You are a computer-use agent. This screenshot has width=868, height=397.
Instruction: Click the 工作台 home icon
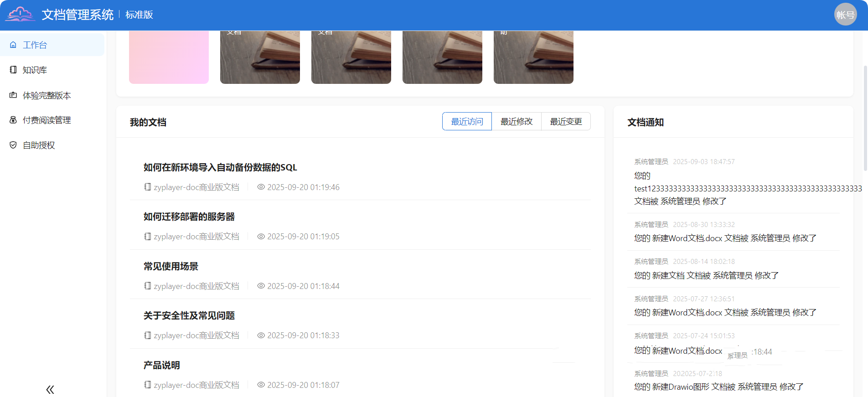point(13,45)
